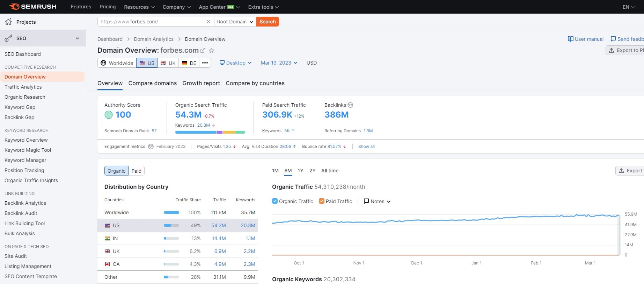Screen dimensions: 644x284
Task: Clear the domain search field with X
Action: [208, 22]
